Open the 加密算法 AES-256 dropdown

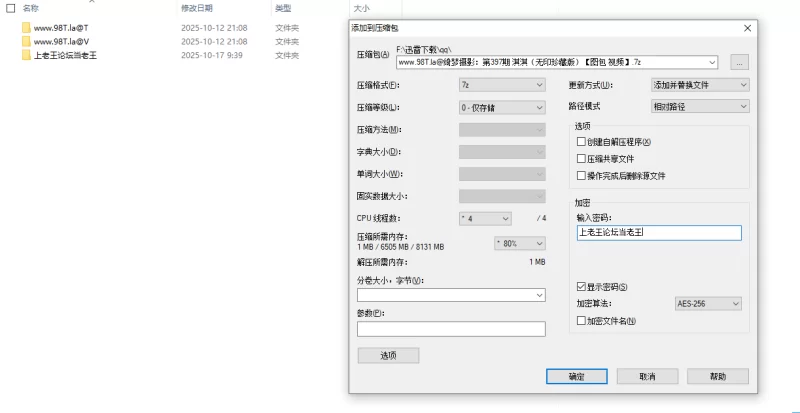(x=708, y=303)
